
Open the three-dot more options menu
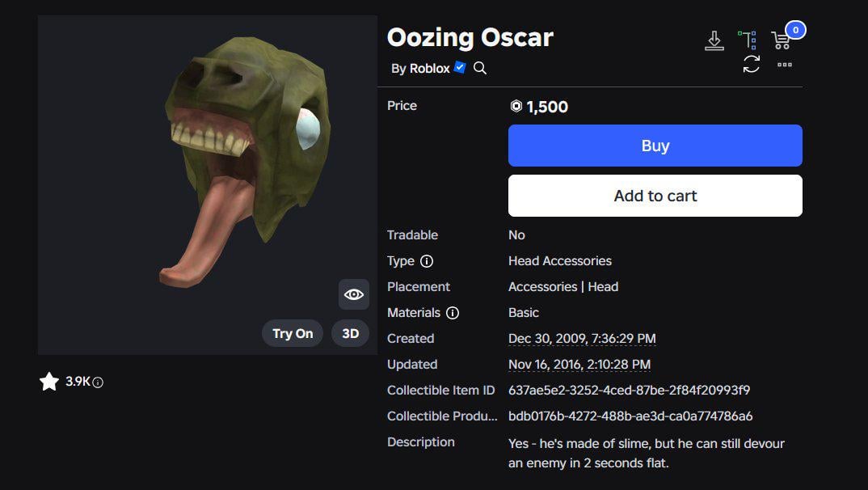point(784,65)
